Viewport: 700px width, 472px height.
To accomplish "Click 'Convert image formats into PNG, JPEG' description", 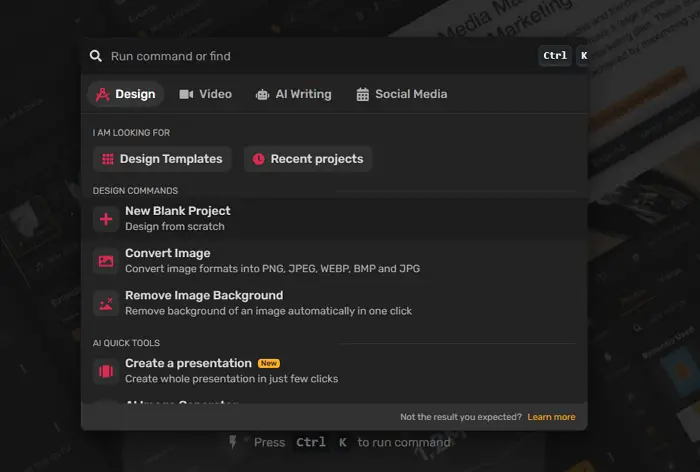I will [272, 268].
